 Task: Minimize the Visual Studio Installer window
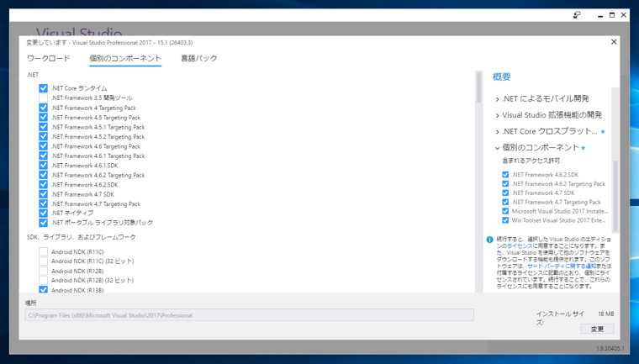[600, 15]
